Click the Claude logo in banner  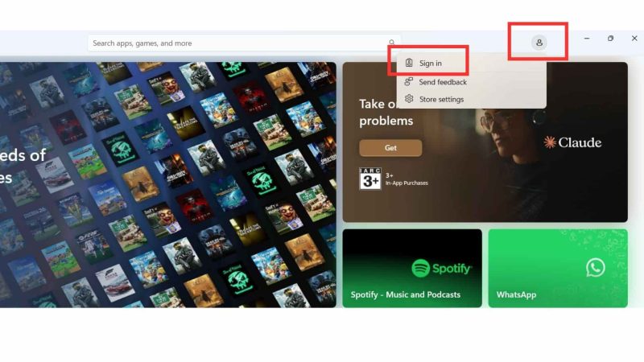[x=572, y=142]
